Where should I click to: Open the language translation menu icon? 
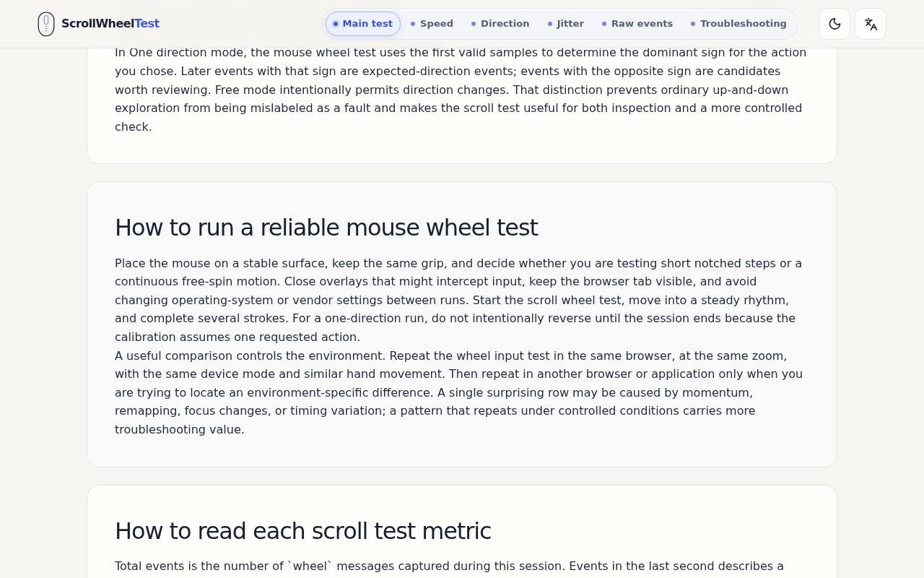(871, 24)
